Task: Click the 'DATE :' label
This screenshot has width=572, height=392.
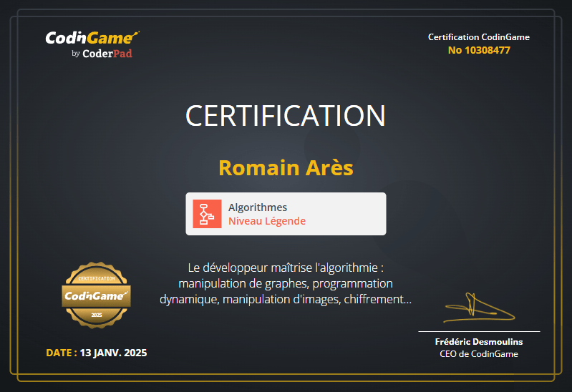Action: pyautogui.click(x=62, y=353)
